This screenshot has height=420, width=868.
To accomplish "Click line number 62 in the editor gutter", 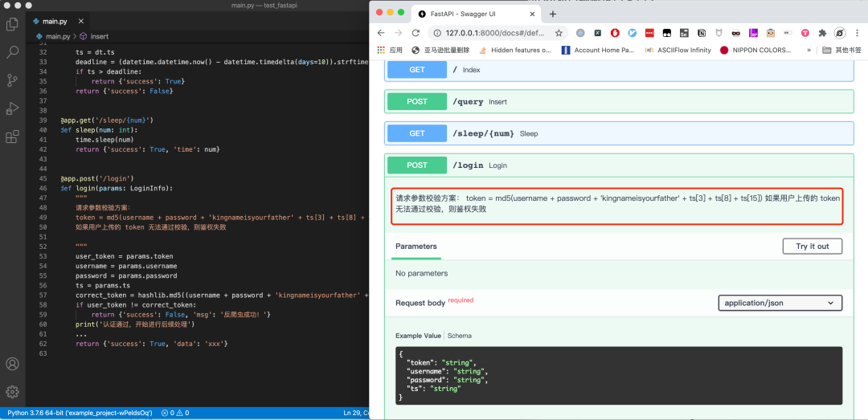I will point(43,344).
